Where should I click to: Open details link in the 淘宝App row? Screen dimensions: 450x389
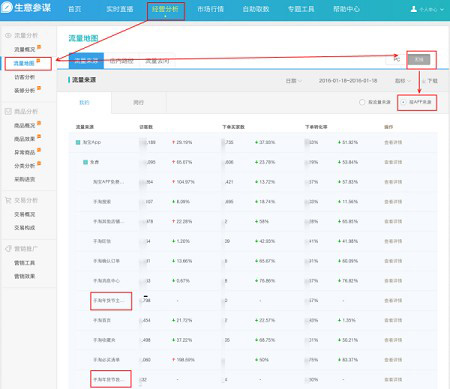pyautogui.click(x=393, y=142)
